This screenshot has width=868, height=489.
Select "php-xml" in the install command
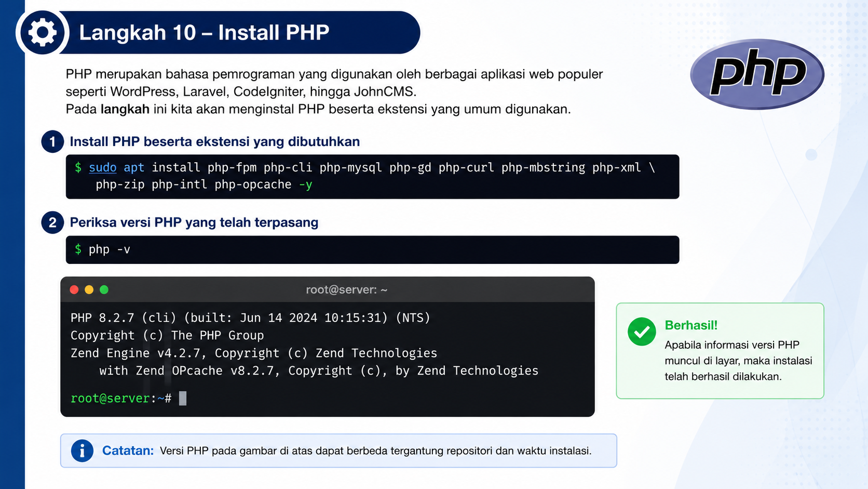(617, 167)
